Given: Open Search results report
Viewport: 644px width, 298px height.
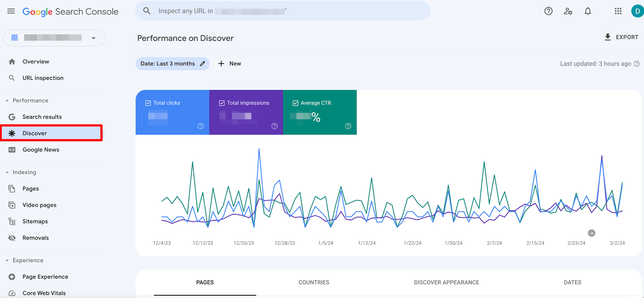Looking at the screenshot, I should pos(42,117).
